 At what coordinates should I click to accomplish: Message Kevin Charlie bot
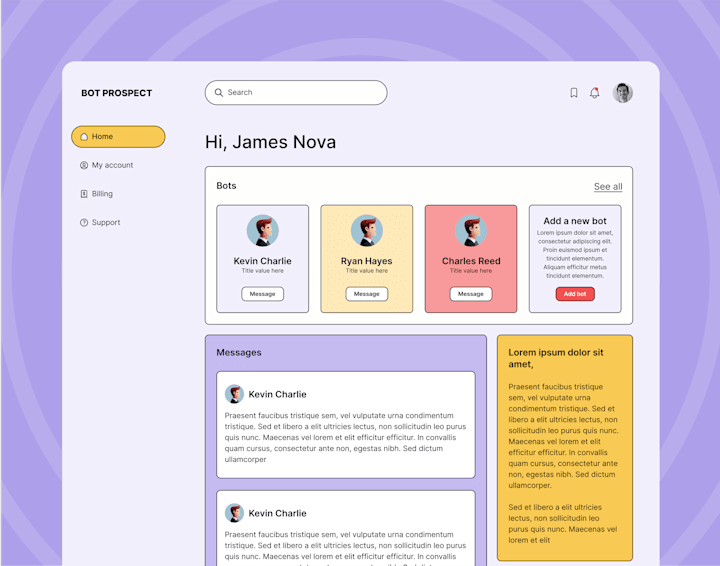263,294
